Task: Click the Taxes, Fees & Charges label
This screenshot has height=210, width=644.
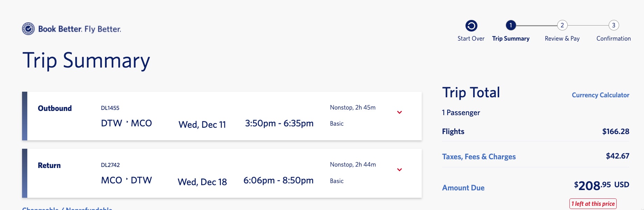Action: click(x=479, y=156)
